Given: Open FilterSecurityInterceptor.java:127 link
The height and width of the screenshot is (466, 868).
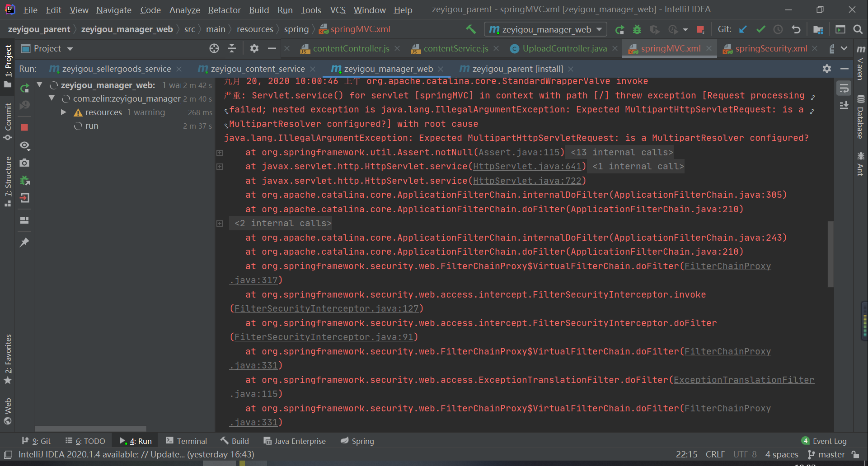Looking at the screenshot, I should tap(326, 309).
